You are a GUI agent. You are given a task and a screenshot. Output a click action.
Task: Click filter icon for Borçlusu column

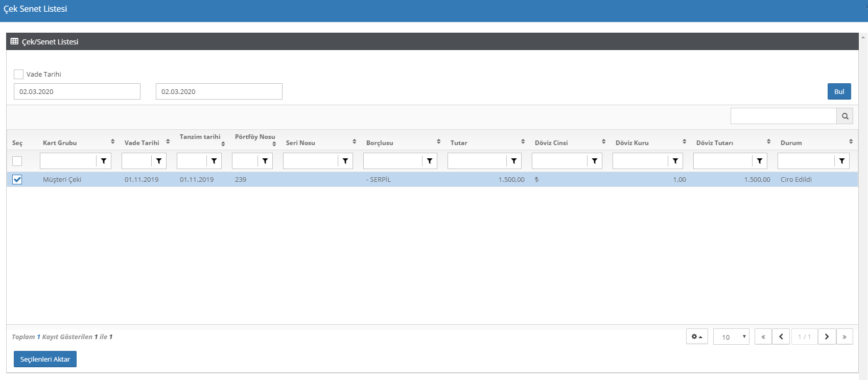[430, 161]
